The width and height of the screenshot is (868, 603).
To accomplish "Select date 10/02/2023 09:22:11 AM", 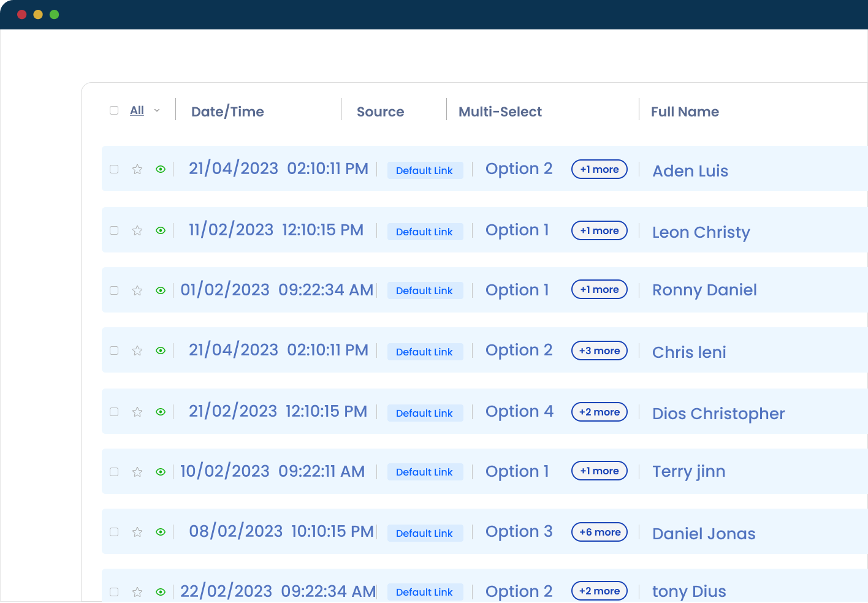I will 272,471.
